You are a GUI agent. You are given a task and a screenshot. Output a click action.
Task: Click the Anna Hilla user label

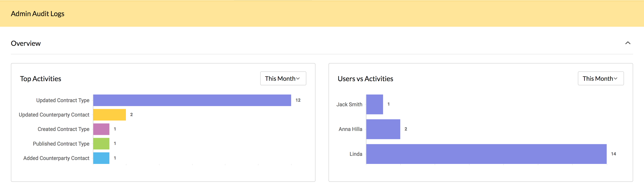(350, 129)
